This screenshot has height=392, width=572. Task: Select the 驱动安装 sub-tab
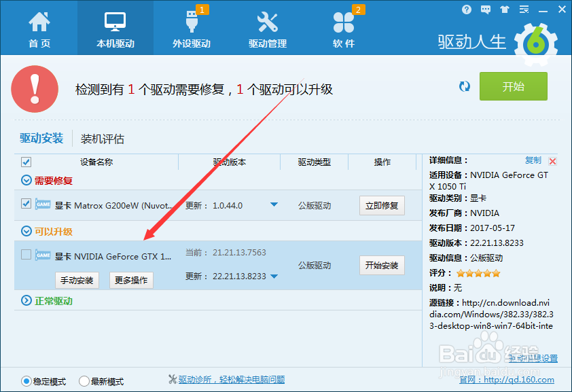41,138
